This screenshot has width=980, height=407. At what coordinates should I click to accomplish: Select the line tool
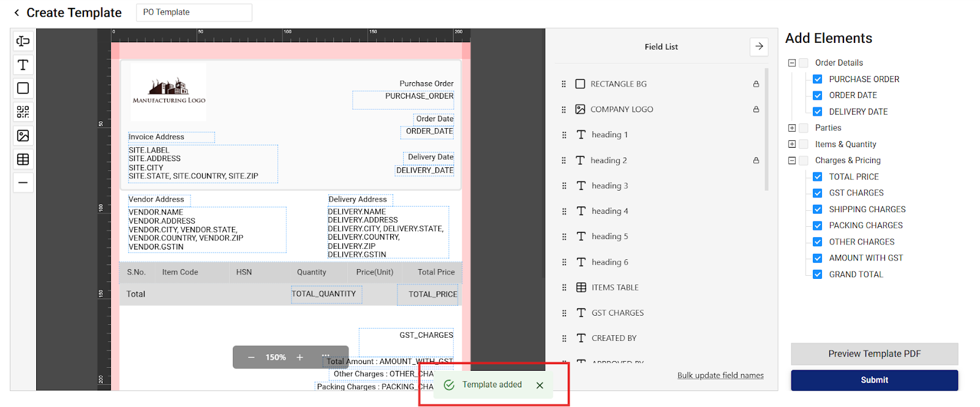coord(23,183)
